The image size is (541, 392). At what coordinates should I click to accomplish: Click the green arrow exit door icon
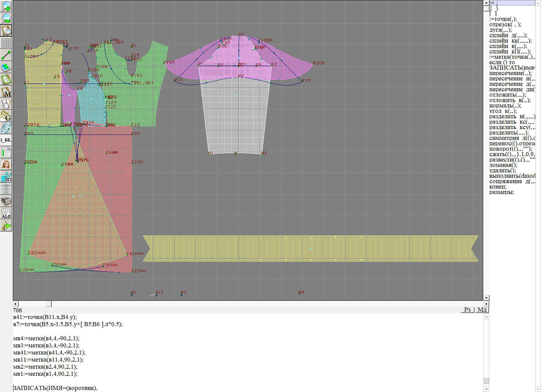point(6,225)
